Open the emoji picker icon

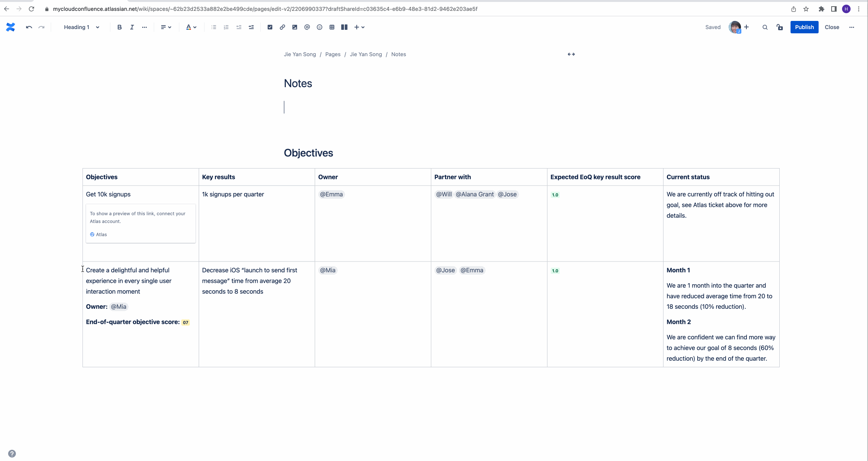tap(320, 27)
